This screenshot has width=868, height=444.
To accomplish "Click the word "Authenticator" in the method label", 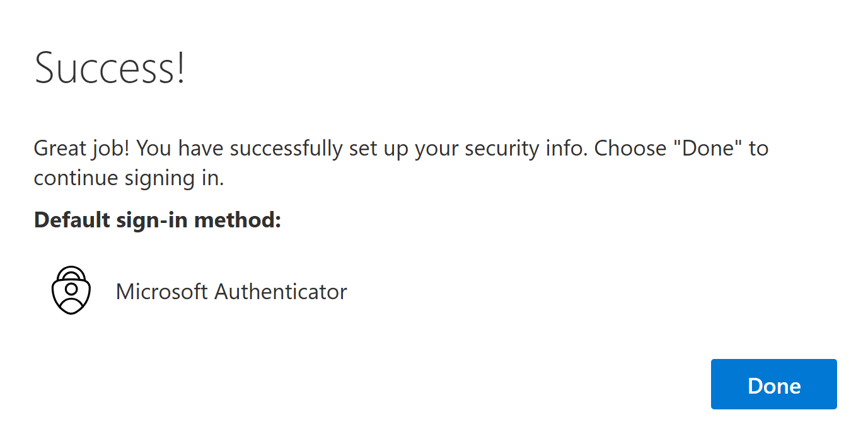I will [x=281, y=292].
